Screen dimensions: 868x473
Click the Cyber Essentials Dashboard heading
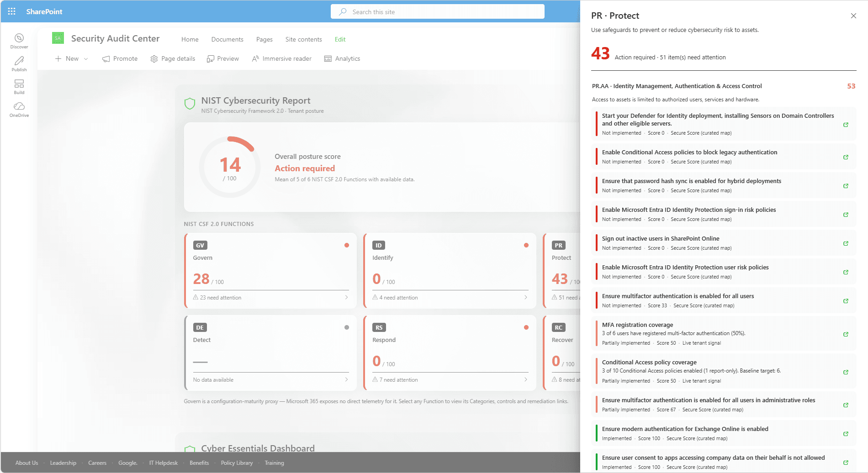258,448
